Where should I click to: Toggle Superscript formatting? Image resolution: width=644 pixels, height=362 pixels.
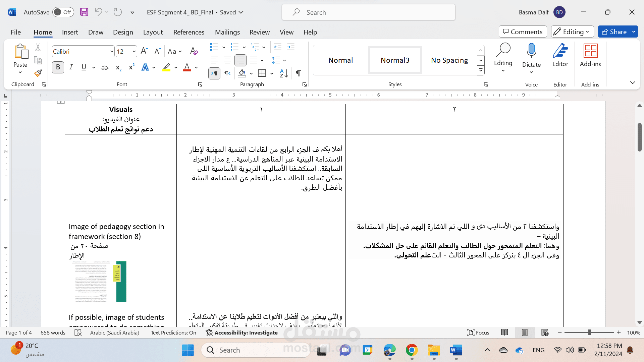(131, 67)
